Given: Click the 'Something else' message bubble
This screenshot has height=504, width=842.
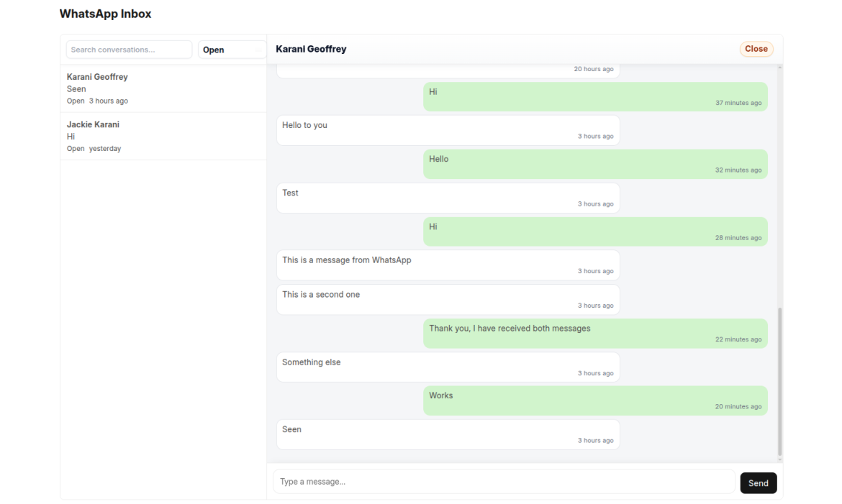Looking at the screenshot, I should click(x=448, y=367).
